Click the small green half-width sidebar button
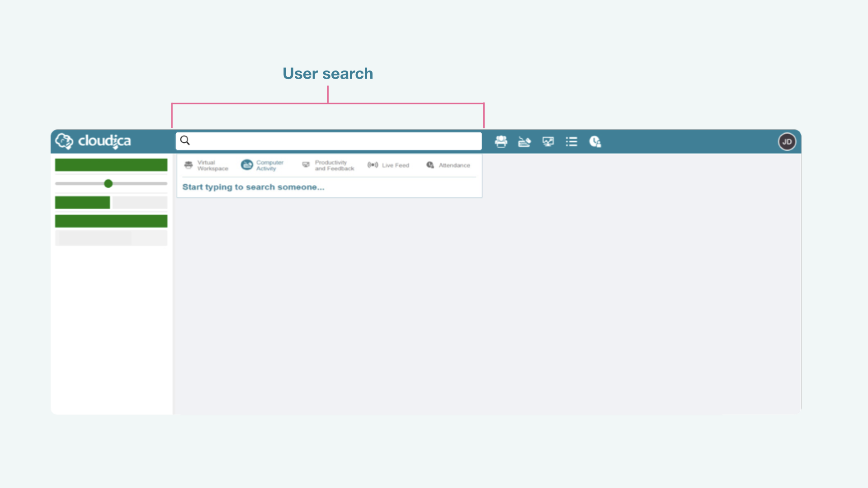This screenshot has height=488, width=868. tap(82, 202)
